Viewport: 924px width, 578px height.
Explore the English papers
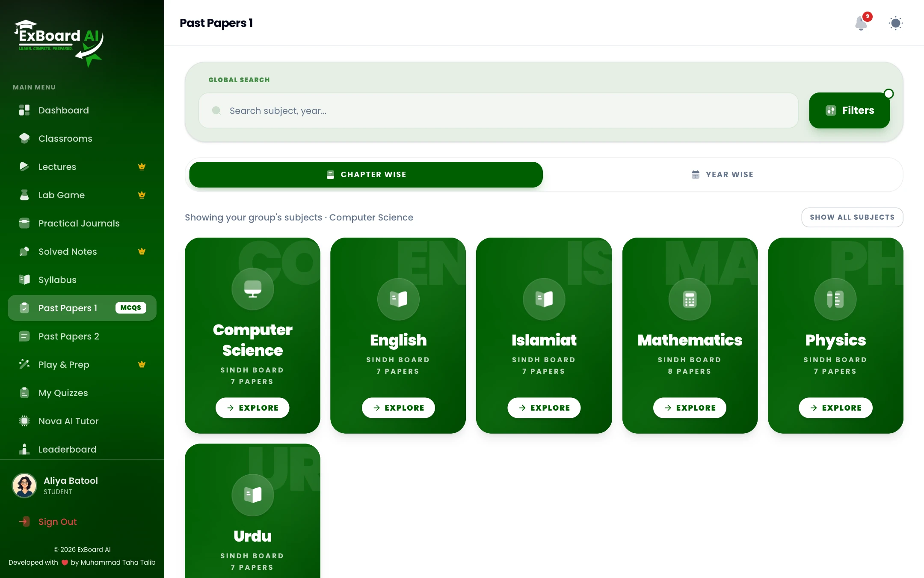398,408
